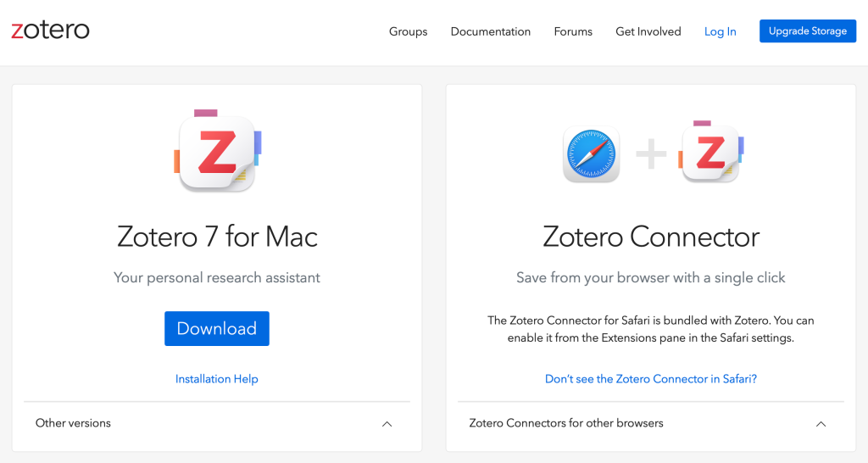
Task: Click the "Zotero 7 for Mac" heading
Action: (x=217, y=237)
